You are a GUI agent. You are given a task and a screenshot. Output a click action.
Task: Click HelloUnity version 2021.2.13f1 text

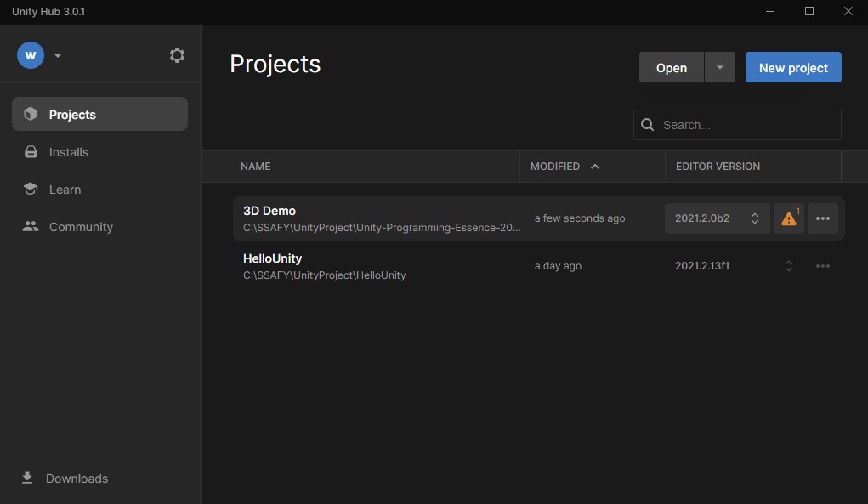click(702, 266)
